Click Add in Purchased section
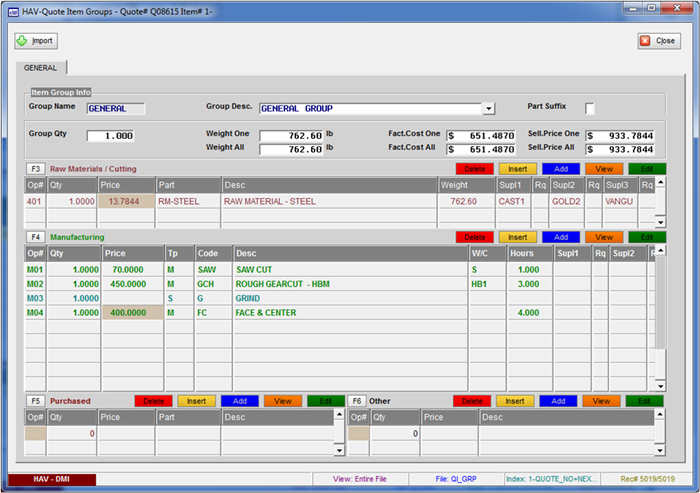 point(240,401)
